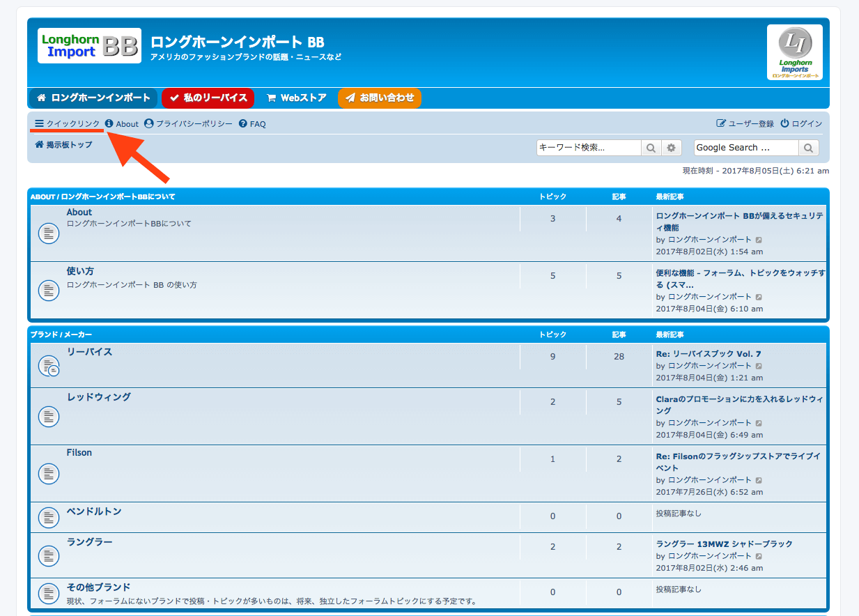Screen dimensions: 859x616
Task: Click the Google Search input field
Action: (745, 148)
